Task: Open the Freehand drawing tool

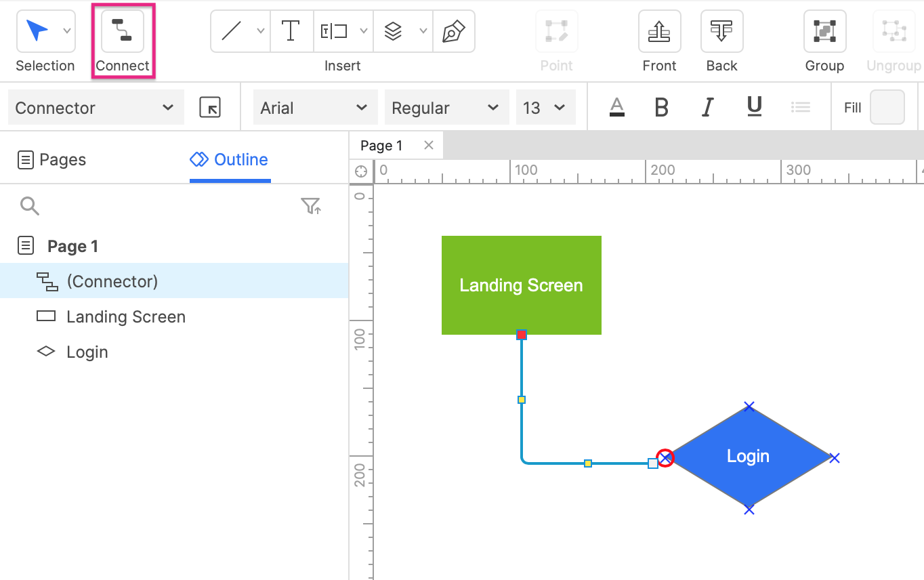Action: pyautogui.click(x=454, y=30)
